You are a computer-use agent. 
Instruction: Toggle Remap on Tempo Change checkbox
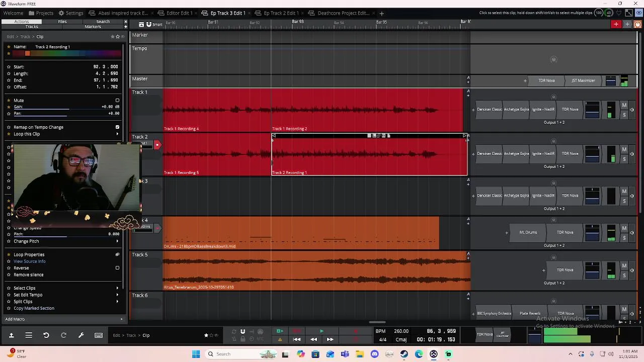pyautogui.click(x=117, y=127)
